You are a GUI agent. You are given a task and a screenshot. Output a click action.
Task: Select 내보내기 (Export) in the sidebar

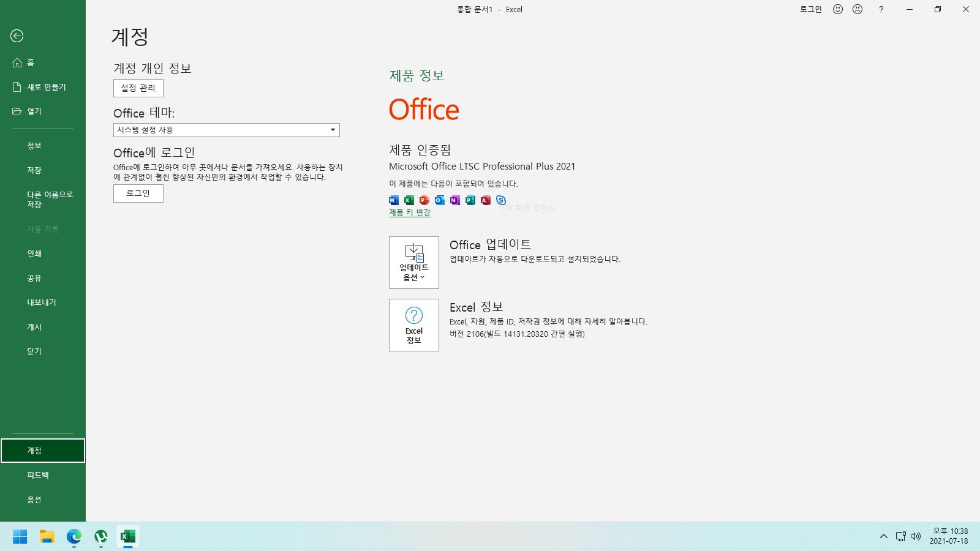point(43,302)
